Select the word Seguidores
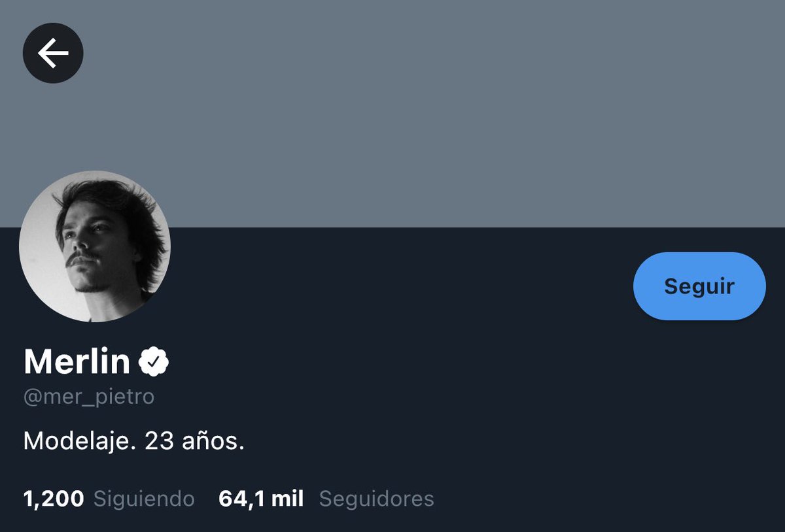 pyautogui.click(x=376, y=499)
